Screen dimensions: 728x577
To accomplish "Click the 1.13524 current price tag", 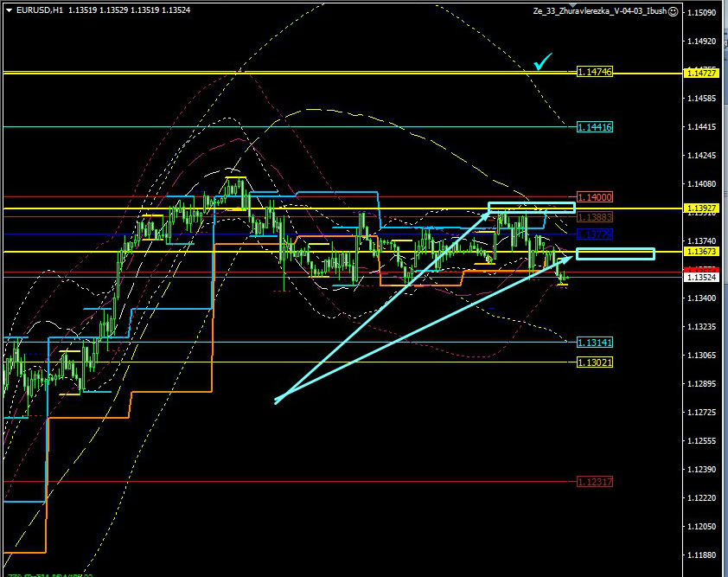I will pos(701,278).
